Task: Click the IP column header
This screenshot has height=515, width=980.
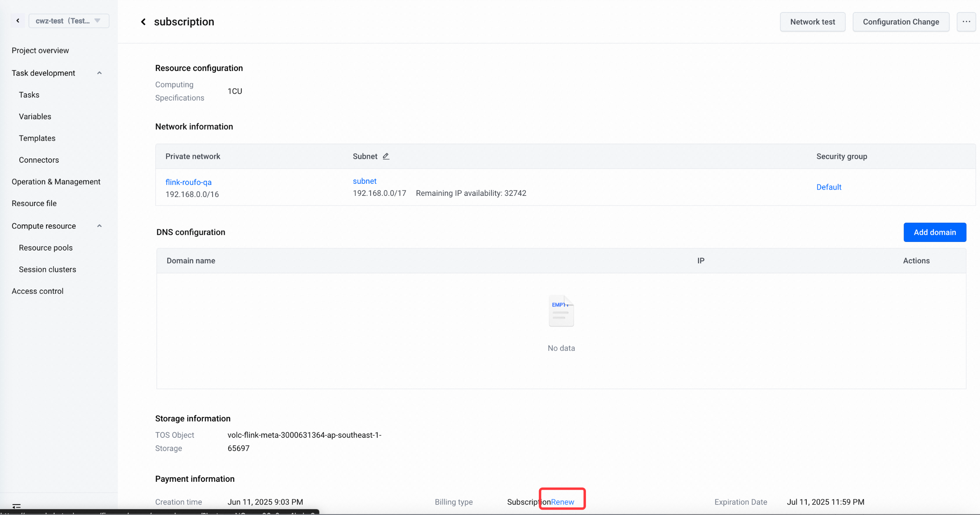Action: [x=701, y=261]
